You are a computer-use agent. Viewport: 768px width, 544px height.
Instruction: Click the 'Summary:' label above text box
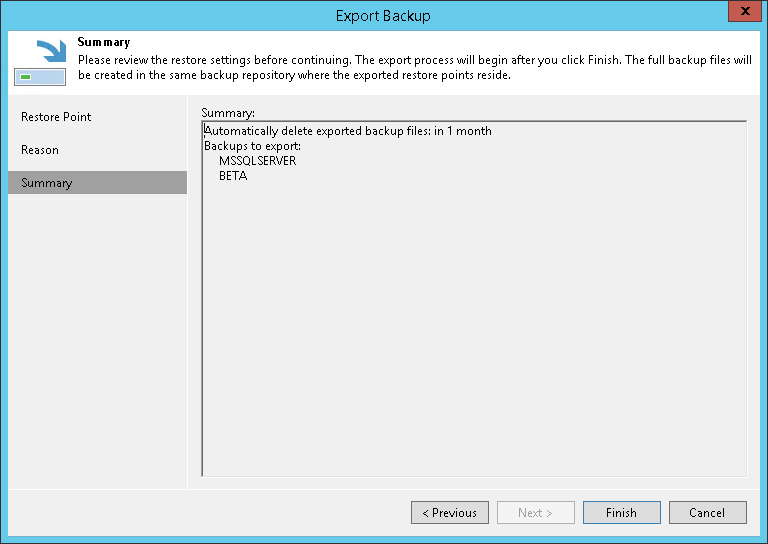228,113
